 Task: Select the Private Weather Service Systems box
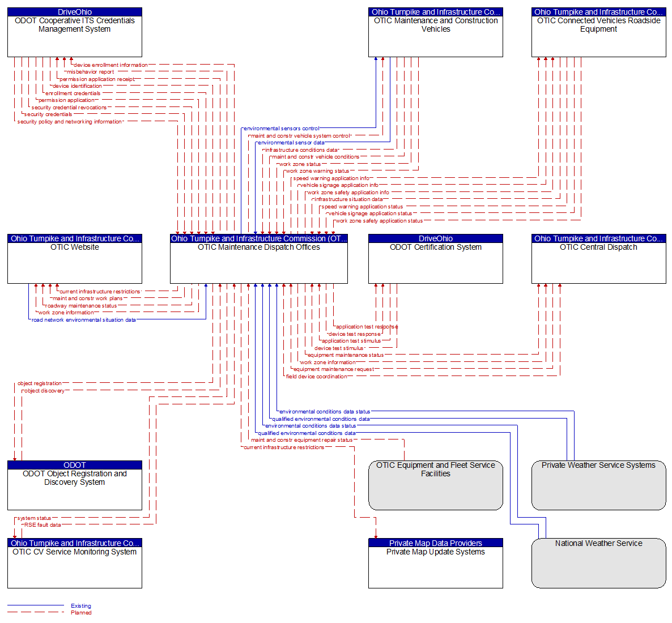(x=599, y=485)
